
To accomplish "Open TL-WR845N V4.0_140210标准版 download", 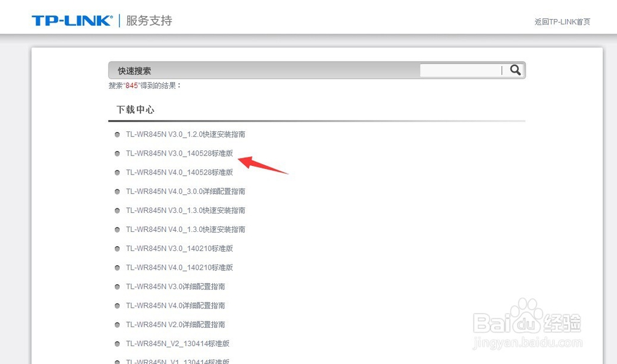I will (x=180, y=268).
